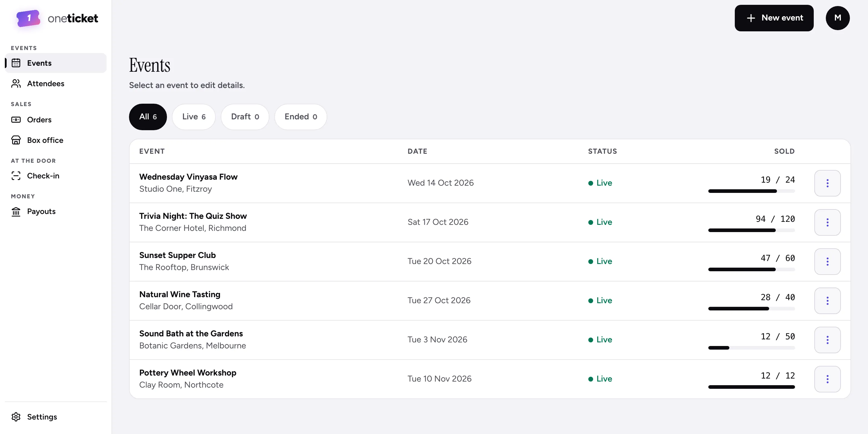Click the 94 / 120 sold count
Viewport: 868px width, 434px height.
pyautogui.click(x=775, y=219)
